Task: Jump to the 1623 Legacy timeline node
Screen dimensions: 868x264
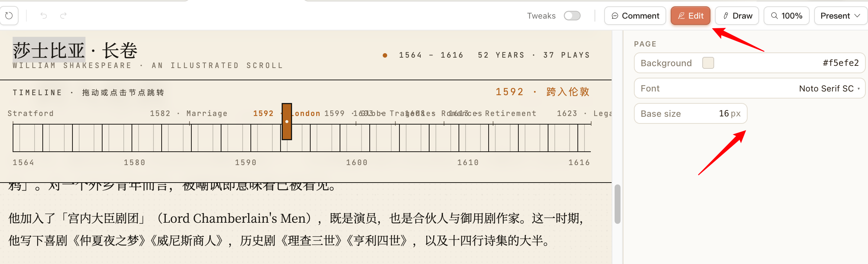Action: (584, 113)
